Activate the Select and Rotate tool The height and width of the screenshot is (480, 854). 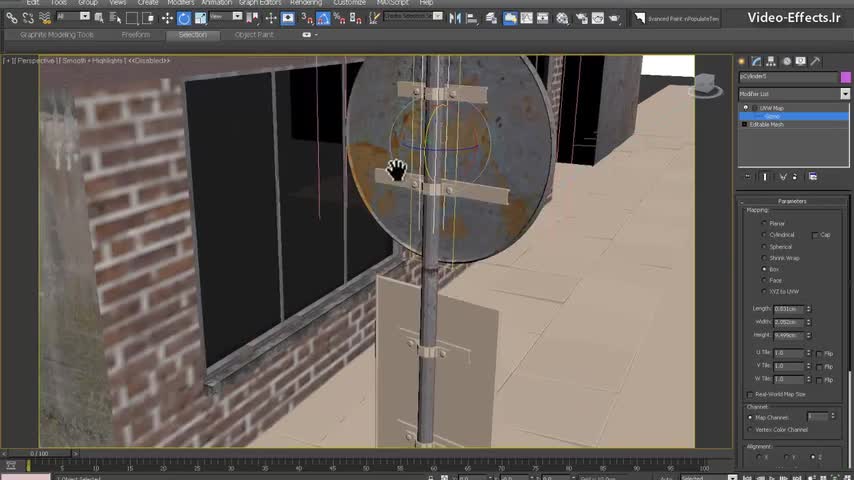point(184,18)
